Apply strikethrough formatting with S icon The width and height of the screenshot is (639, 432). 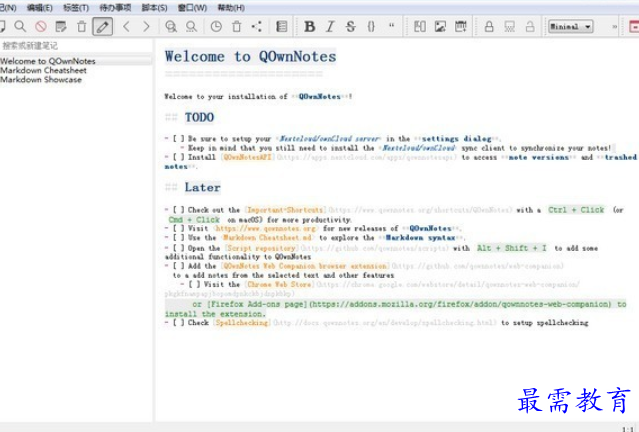pyautogui.click(x=350, y=26)
